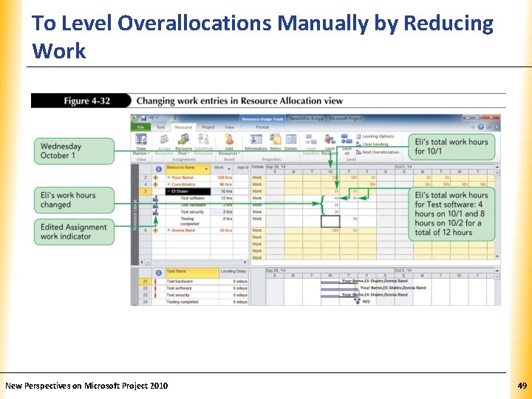Open the File tab
The width and height of the screenshot is (532, 399).
[140, 127]
